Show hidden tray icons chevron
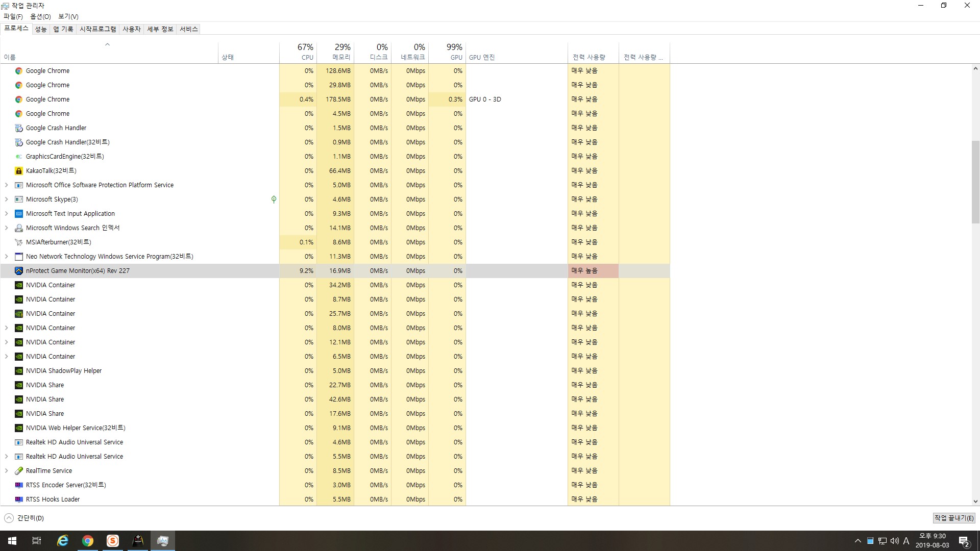The width and height of the screenshot is (980, 551). pos(858,541)
